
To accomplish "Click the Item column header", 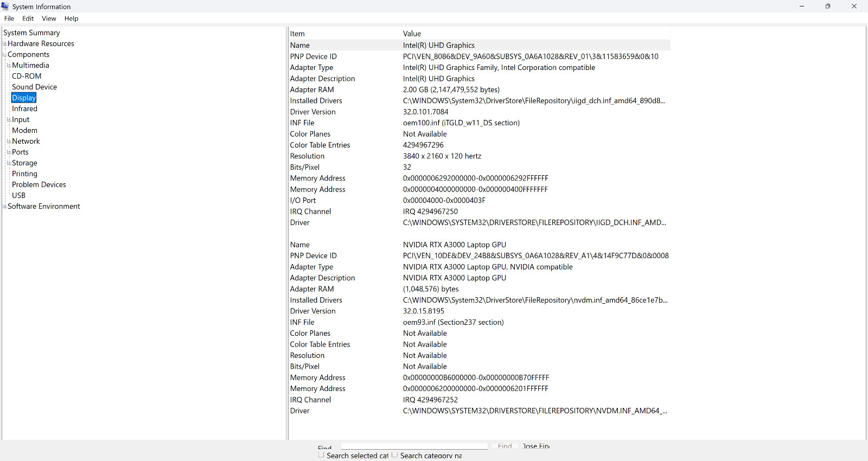I will click(297, 34).
